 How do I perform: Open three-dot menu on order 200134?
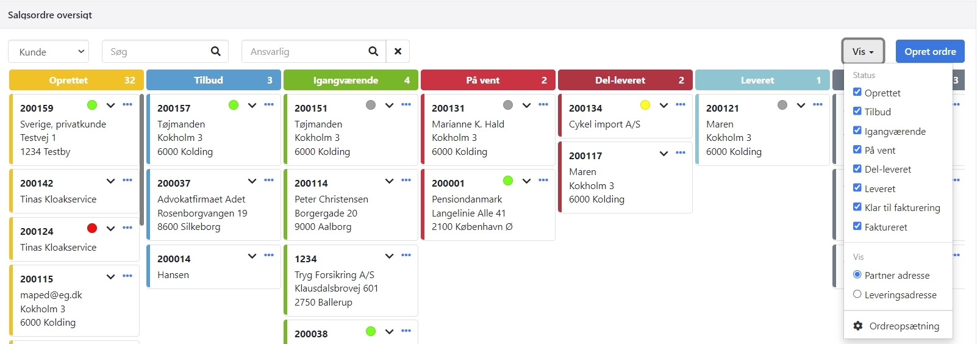click(681, 105)
